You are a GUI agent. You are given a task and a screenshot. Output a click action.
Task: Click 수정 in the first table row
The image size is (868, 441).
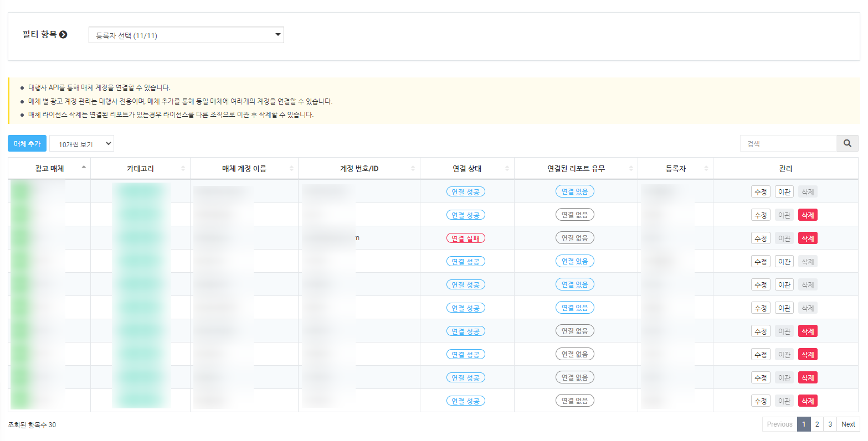(x=761, y=192)
